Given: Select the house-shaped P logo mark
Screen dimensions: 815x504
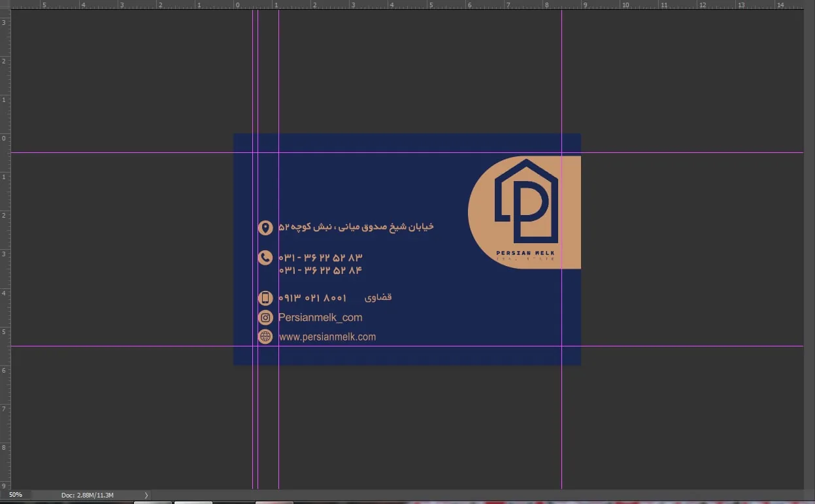Looking at the screenshot, I should 527,200.
